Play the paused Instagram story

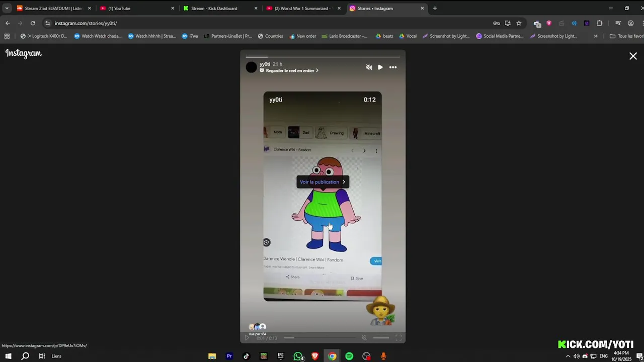pos(380,67)
